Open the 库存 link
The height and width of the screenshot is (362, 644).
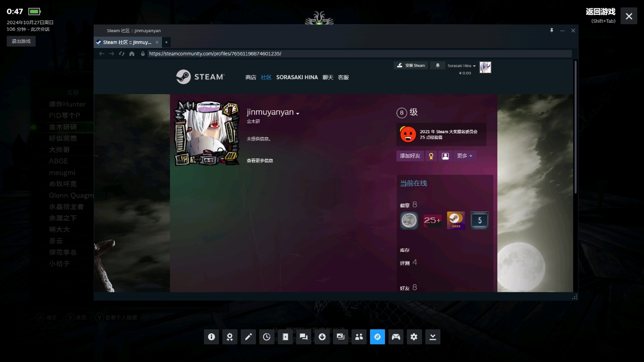pyautogui.click(x=405, y=250)
